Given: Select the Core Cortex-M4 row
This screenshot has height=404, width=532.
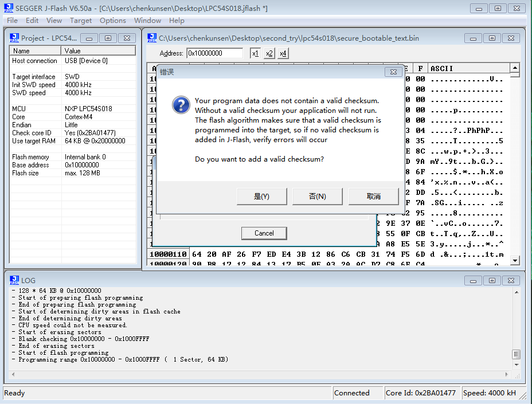Looking at the screenshot, I should click(x=73, y=117).
